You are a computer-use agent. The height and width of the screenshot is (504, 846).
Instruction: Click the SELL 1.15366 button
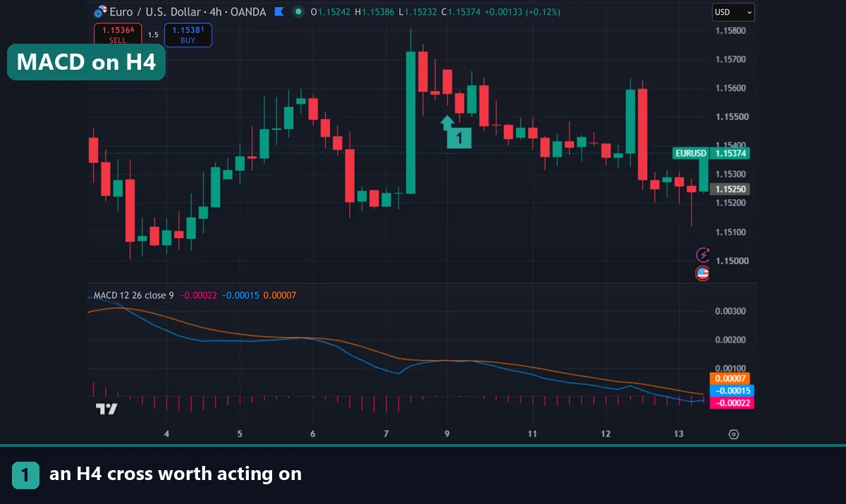(x=118, y=35)
